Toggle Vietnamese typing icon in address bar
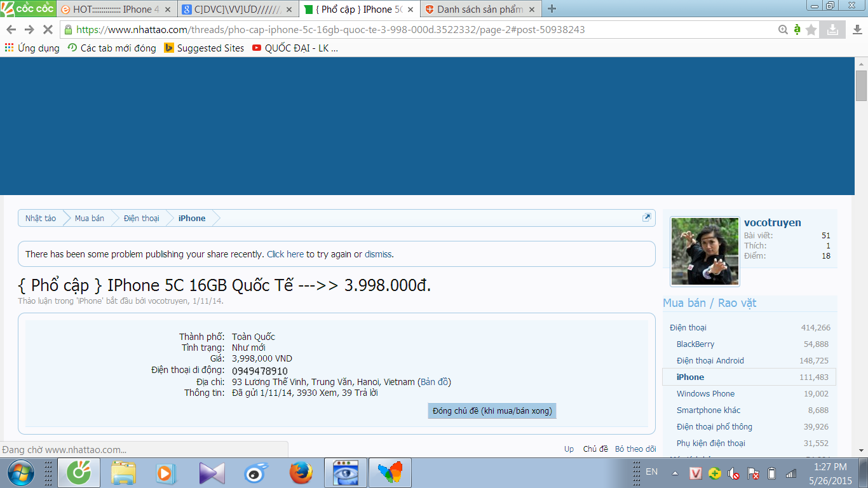The height and width of the screenshot is (488, 868). pos(797,29)
